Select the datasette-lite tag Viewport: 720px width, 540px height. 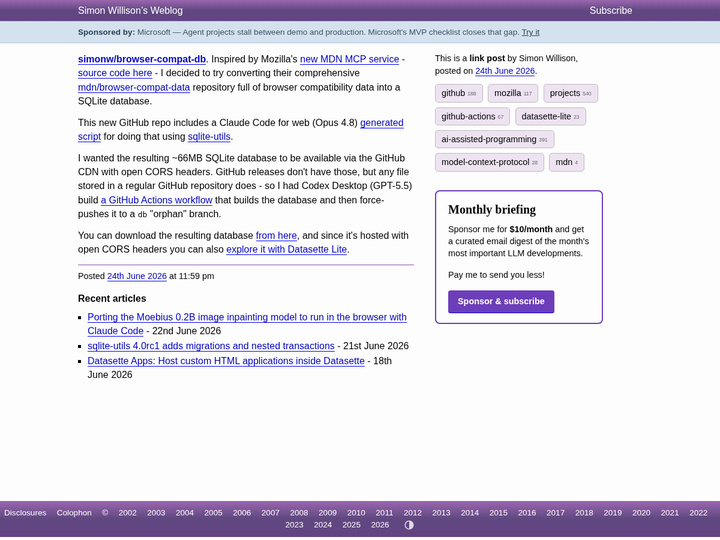tap(550, 116)
